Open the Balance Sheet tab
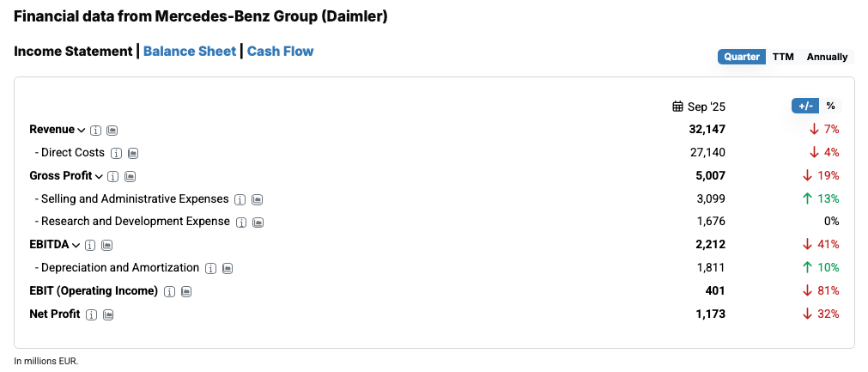This screenshot has height=372, width=868. coord(189,52)
